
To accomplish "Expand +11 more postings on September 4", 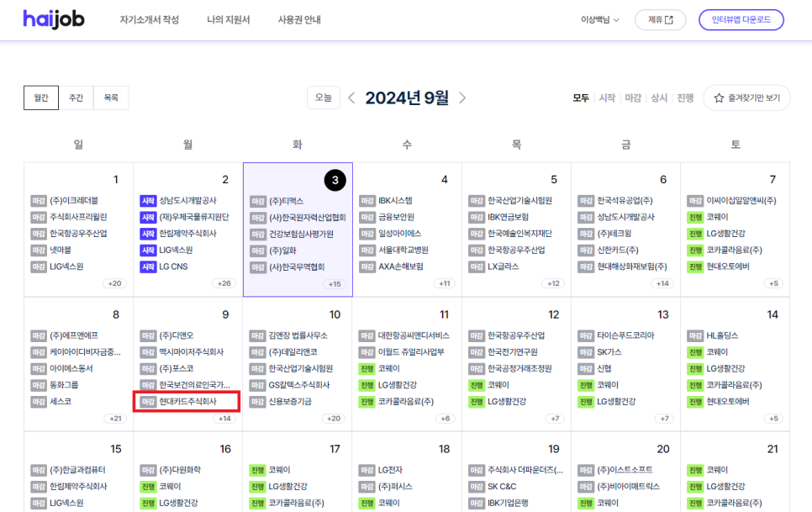I will pyautogui.click(x=445, y=283).
